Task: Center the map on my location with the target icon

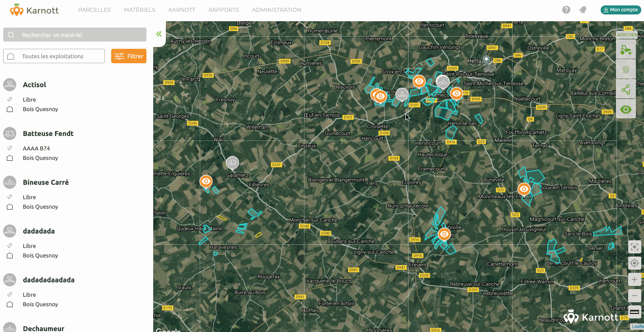Action: click(635, 263)
